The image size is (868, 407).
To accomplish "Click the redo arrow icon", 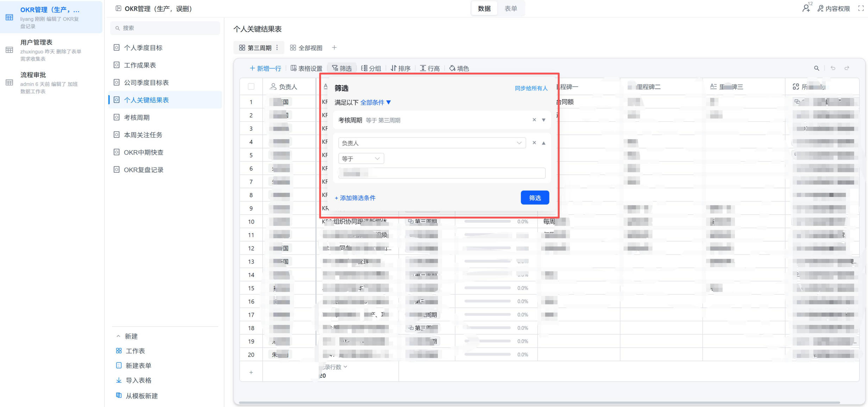I will pos(847,68).
